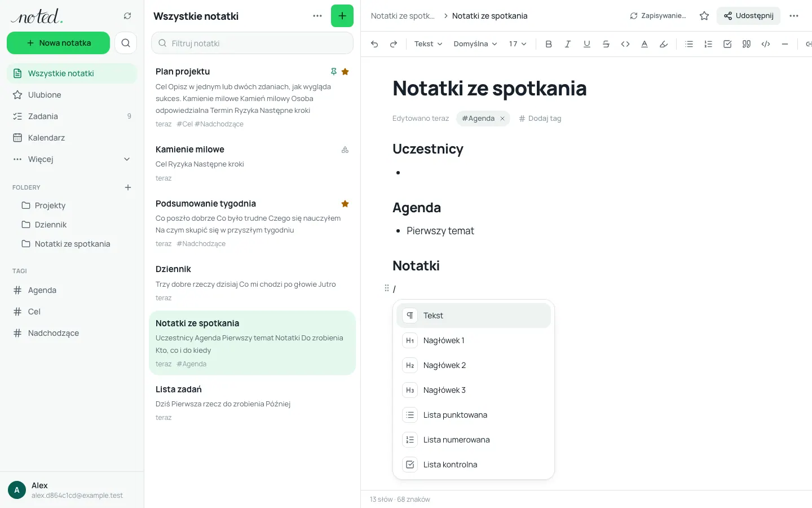Insert block quote from toolbar
Screen dimensions: 812x508
(x=747, y=44)
